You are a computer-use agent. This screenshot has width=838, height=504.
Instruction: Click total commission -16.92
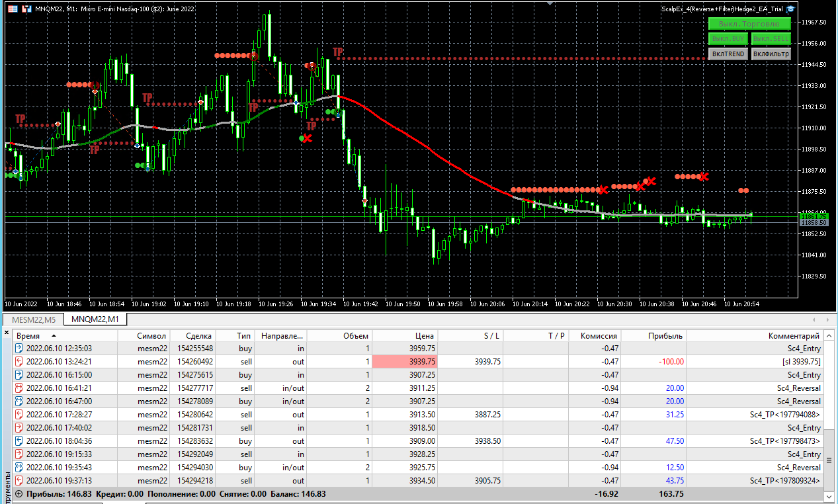coord(607,494)
